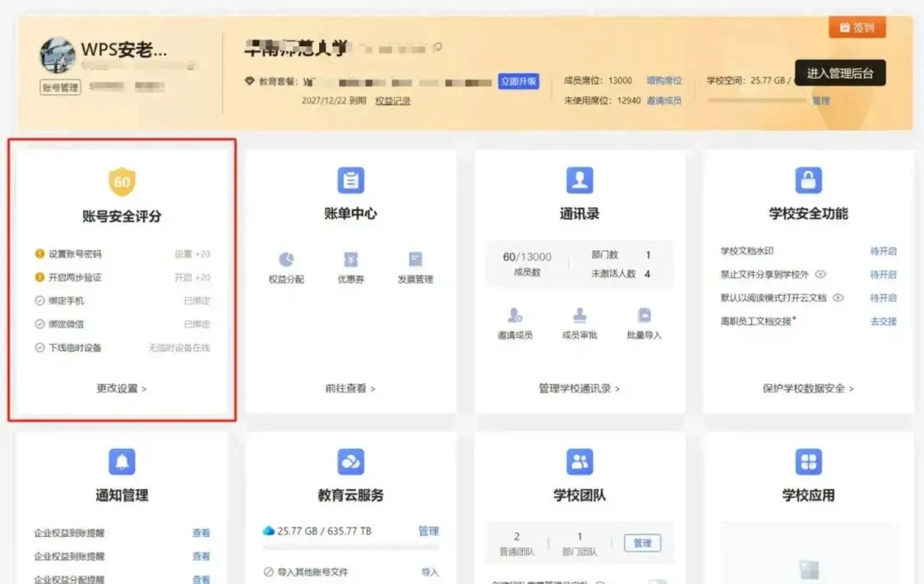Viewport: 924px width, 584px height.
Task: Select the 批量导入 import icon
Action: (x=644, y=316)
